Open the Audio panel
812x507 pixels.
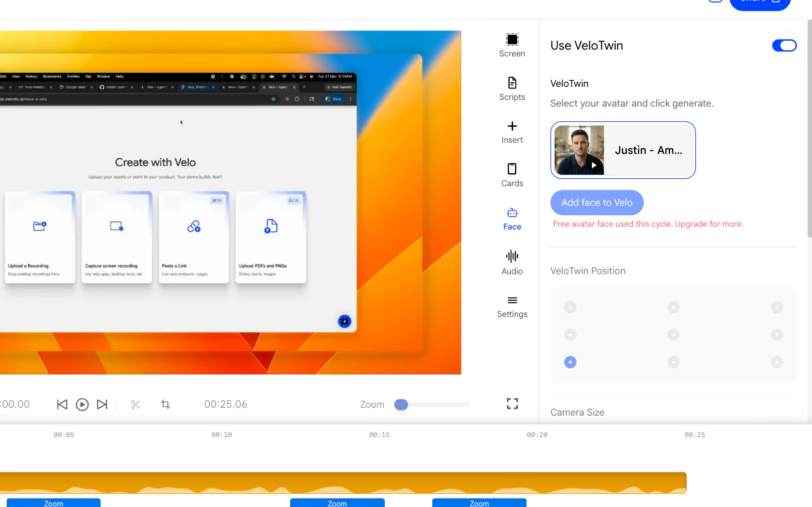[x=512, y=262]
